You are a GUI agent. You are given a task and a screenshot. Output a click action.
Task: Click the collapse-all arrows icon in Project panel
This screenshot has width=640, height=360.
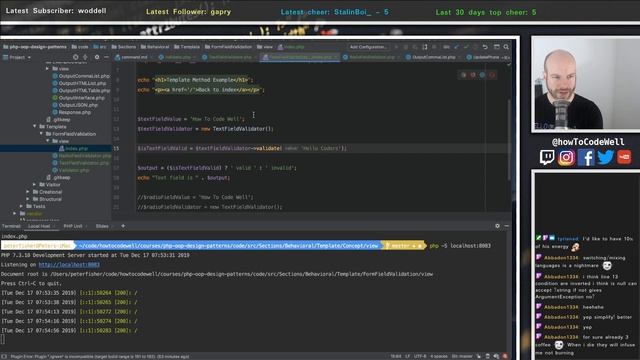click(85, 57)
